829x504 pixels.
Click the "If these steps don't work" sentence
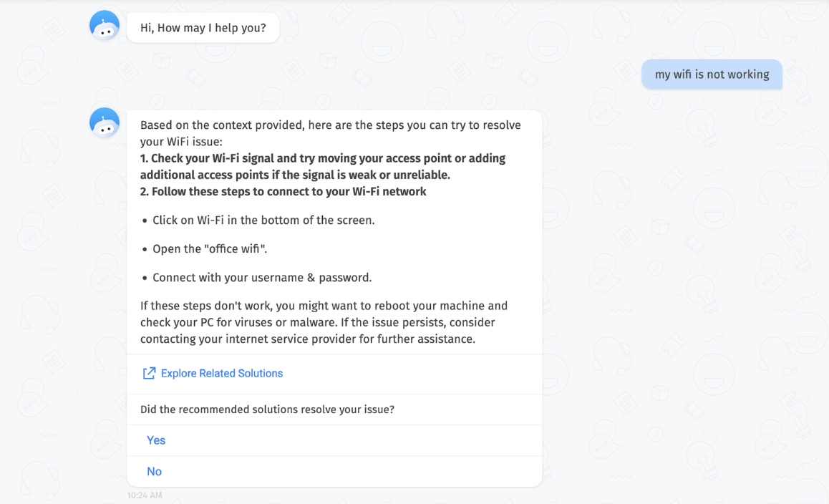point(324,306)
